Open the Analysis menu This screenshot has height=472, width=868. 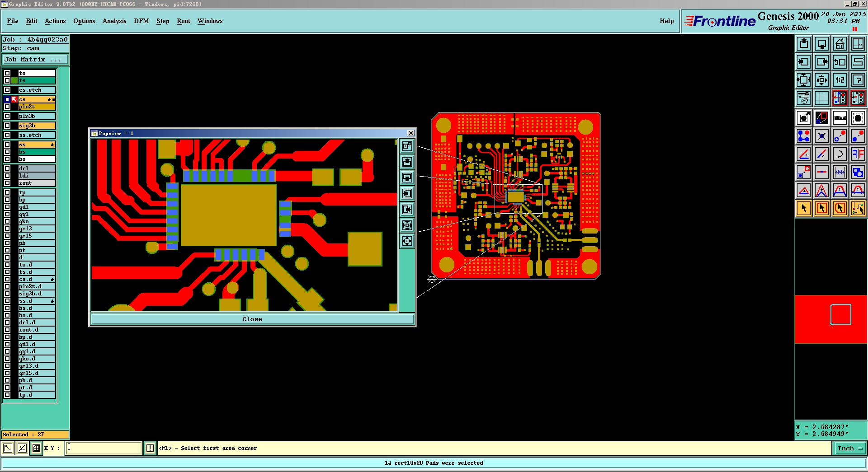pyautogui.click(x=114, y=21)
